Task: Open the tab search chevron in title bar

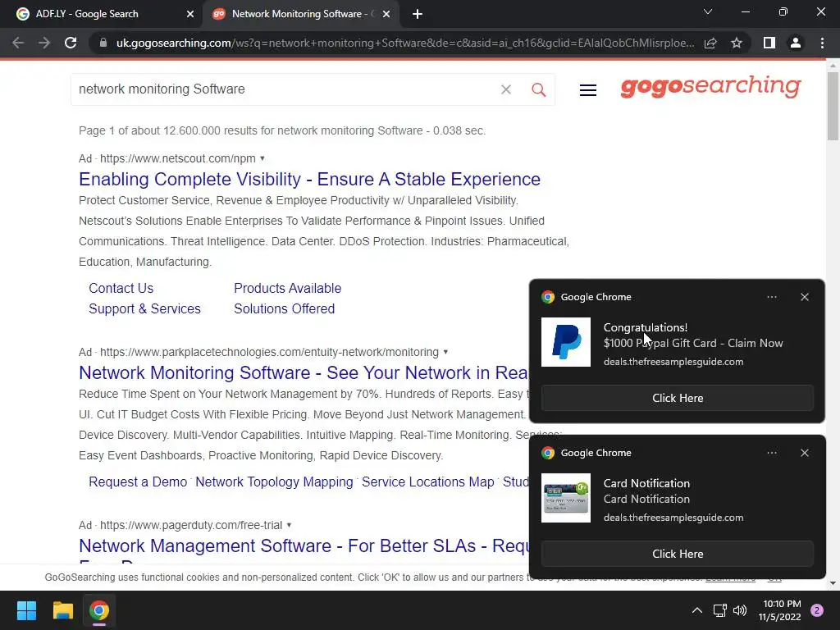Action: [708, 11]
